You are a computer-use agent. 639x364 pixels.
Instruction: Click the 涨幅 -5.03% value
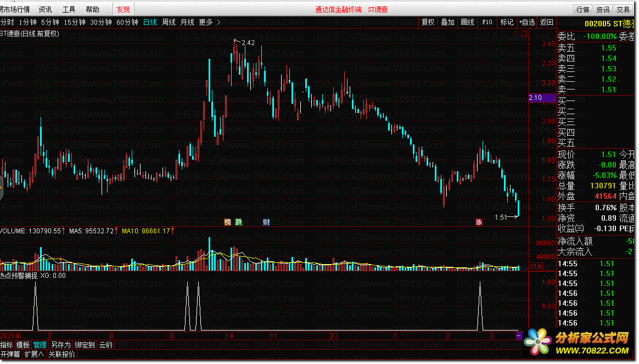[604, 175]
